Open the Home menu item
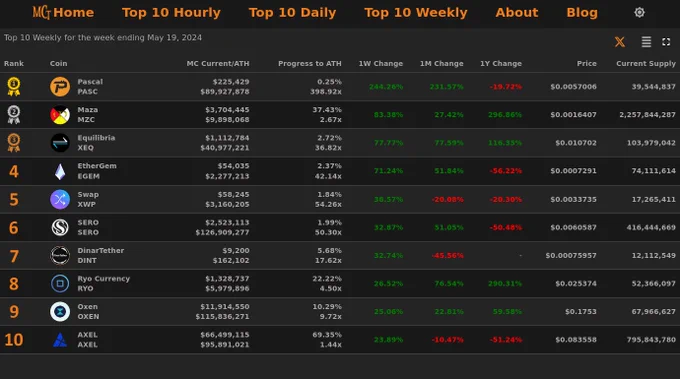Image resolution: width=680 pixels, height=379 pixels. [73, 13]
